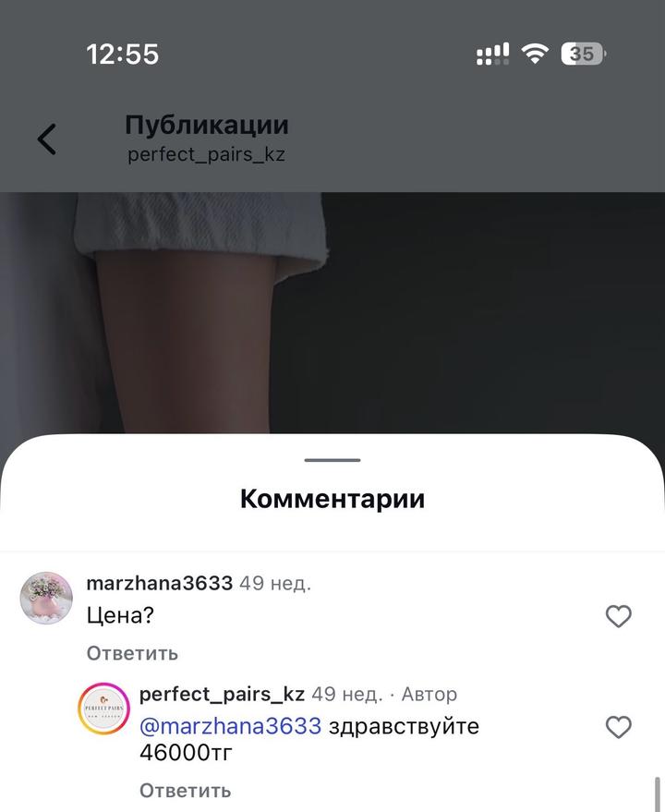The image size is (665, 812).
Task: Tap the Комментарии sheet title
Action: [332, 499]
